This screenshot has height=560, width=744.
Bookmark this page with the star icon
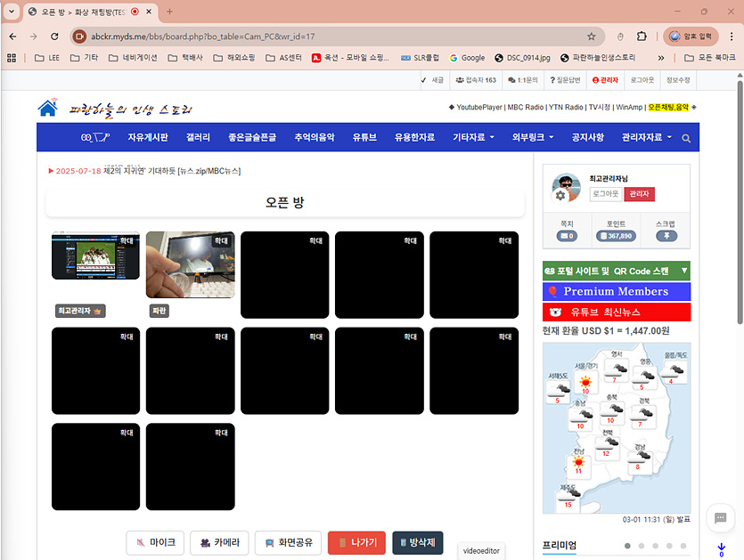click(591, 37)
